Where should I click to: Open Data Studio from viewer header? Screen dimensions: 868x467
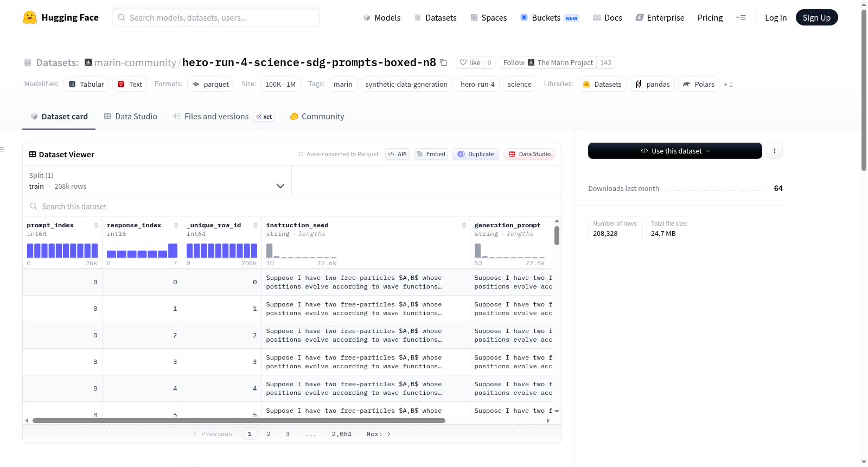click(x=529, y=154)
